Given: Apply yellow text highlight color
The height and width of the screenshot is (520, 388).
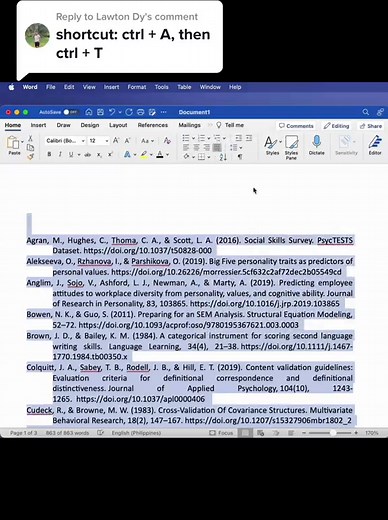Looking at the screenshot, I should (x=144, y=154).
